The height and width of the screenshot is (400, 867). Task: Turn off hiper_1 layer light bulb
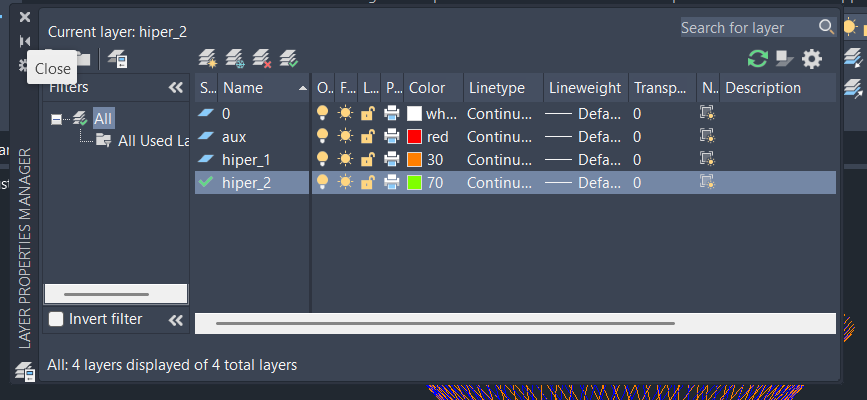click(x=322, y=159)
